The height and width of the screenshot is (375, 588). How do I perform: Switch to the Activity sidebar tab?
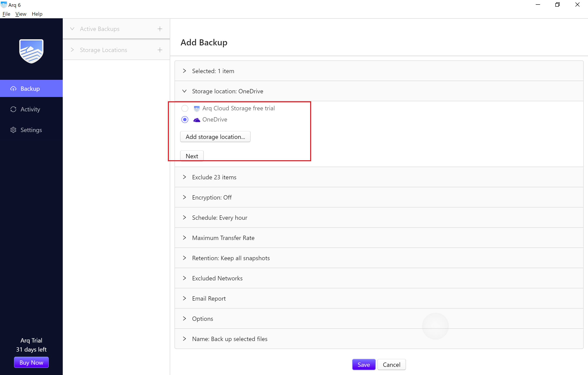pos(31,109)
